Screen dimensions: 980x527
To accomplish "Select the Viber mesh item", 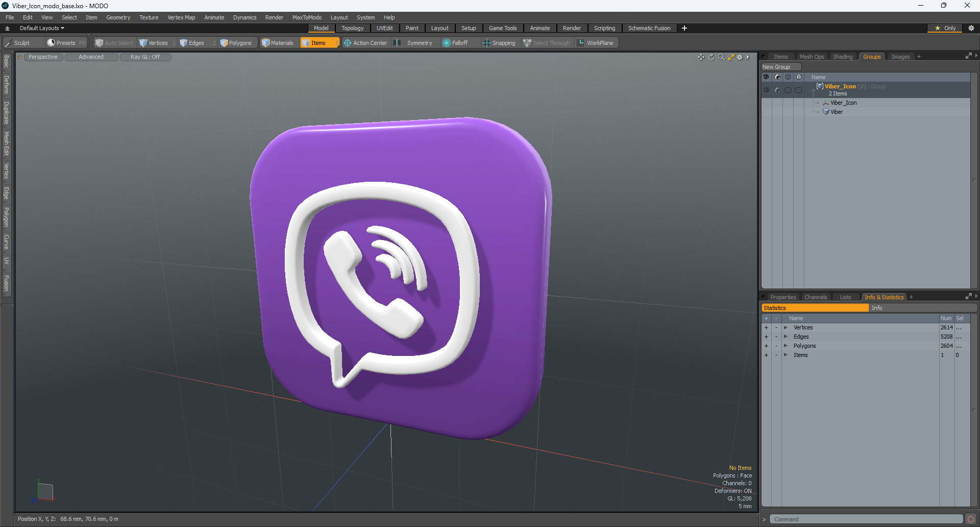I will click(x=836, y=112).
